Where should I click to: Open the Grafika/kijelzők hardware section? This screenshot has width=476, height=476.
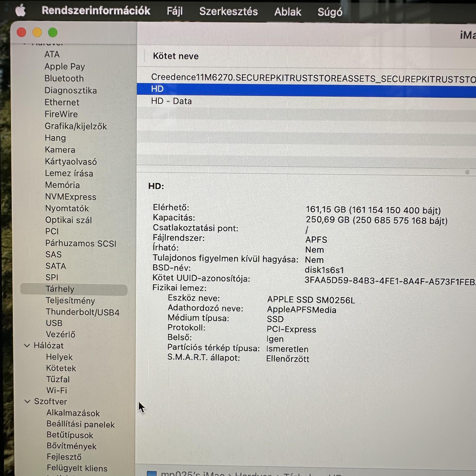click(76, 126)
